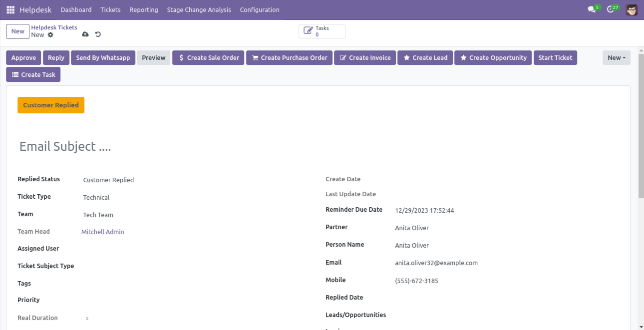Viewport: 644px width, 330px height.
Task: Click Create Opportunity button
Action: [x=493, y=58]
